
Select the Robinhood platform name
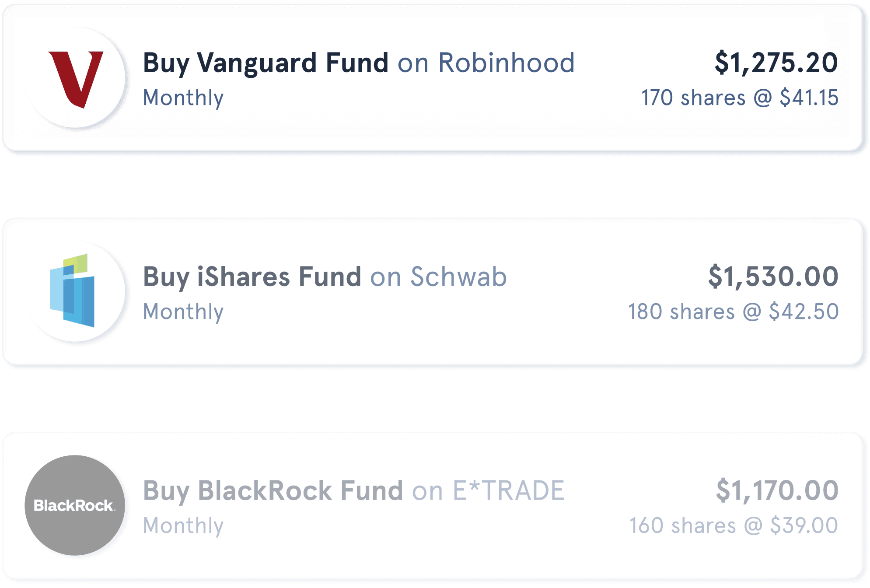(x=506, y=63)
